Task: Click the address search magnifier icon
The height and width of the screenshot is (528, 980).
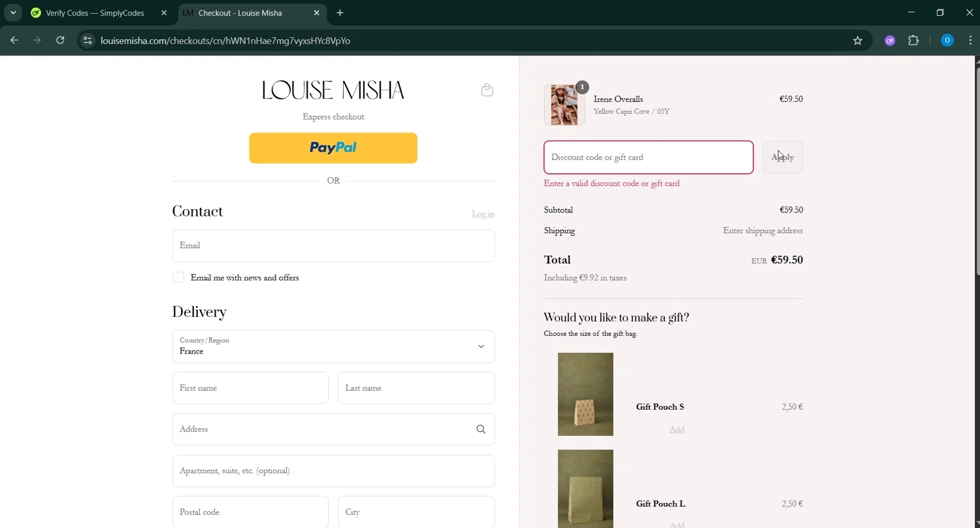Action: coord(481,429)
